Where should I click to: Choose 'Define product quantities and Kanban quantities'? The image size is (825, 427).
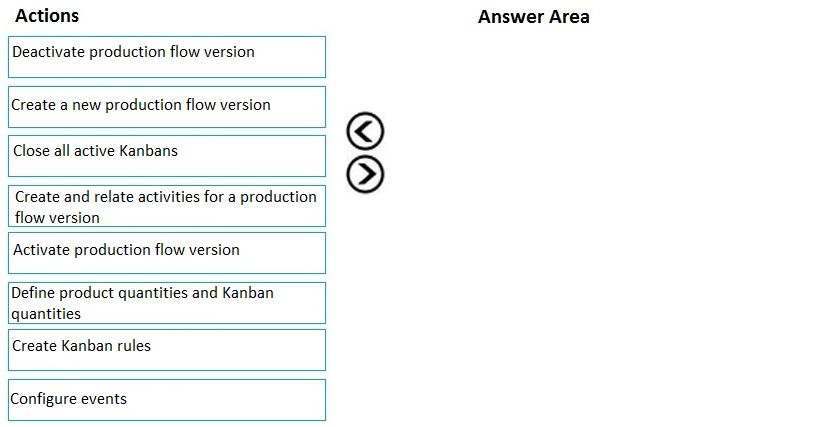pos(167,303)
